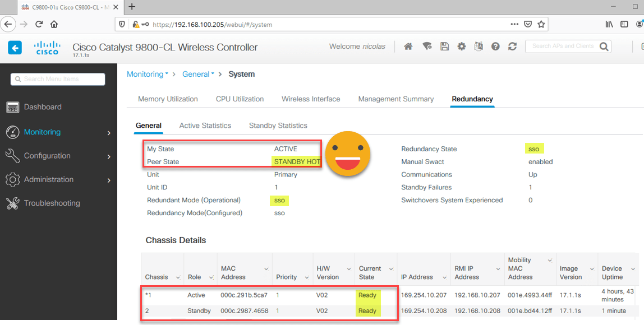This screenshot has height=325, width=644.
Task: Expand the Monitoring breadcrumb dropdown
Action: tap(148, 74)
